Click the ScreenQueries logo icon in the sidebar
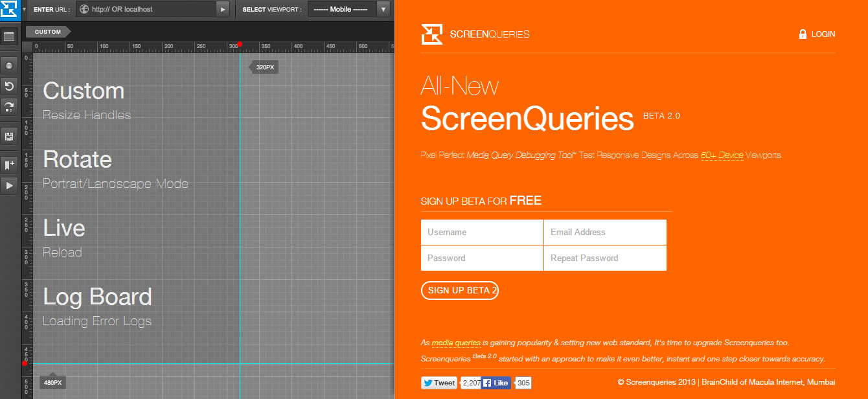 click(9, 9)
